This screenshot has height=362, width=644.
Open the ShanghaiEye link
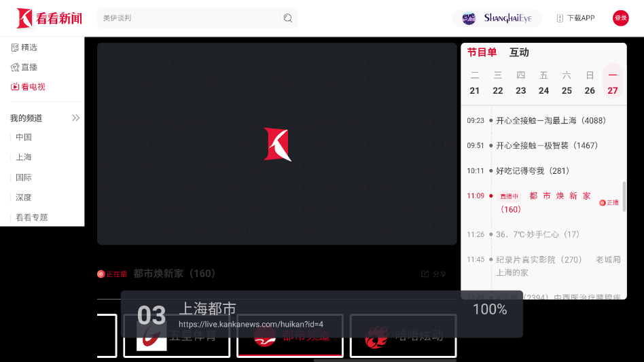(x=497, y=18)
